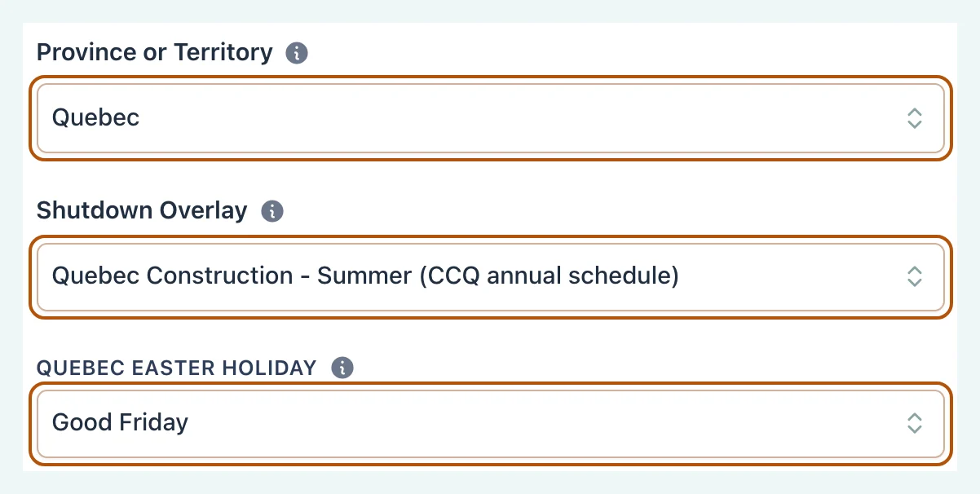Focus empty area inside the Good Friday select
This screenshot has height=494, width=980.
point(546,423)
